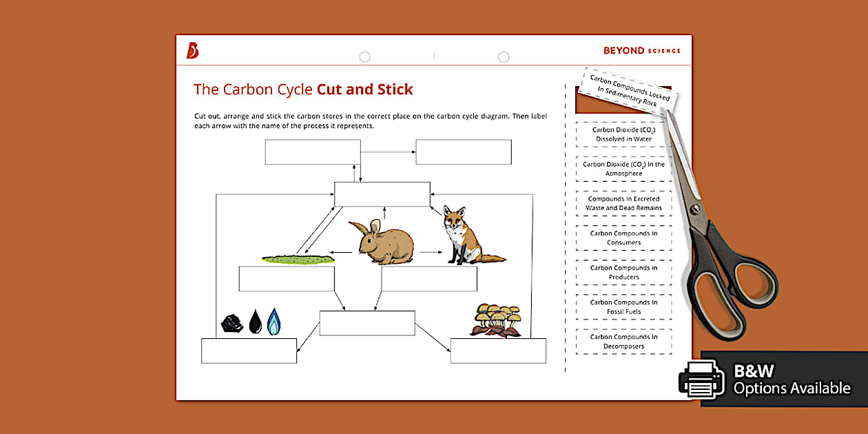Click Compounds in Excreted Waste label
This screenshot has height=434, width=868.
[x=623, y=203]
